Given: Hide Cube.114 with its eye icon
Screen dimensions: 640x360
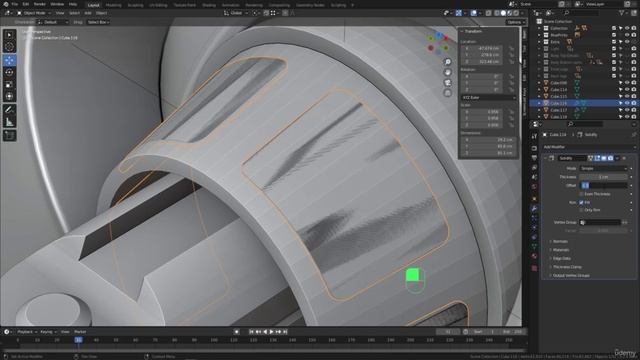Looking at the screenshot, I should pos(627,89).
